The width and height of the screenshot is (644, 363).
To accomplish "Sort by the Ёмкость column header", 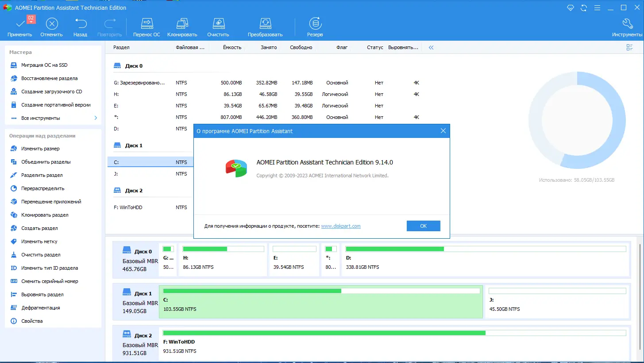I will pyautogui.click(x=232, y=47).
